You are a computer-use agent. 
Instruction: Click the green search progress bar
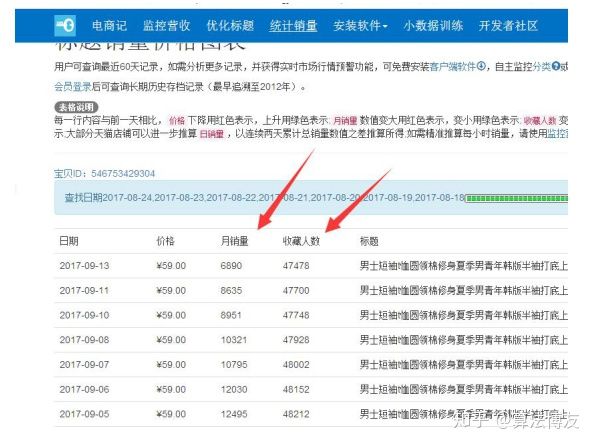(516, 198)
